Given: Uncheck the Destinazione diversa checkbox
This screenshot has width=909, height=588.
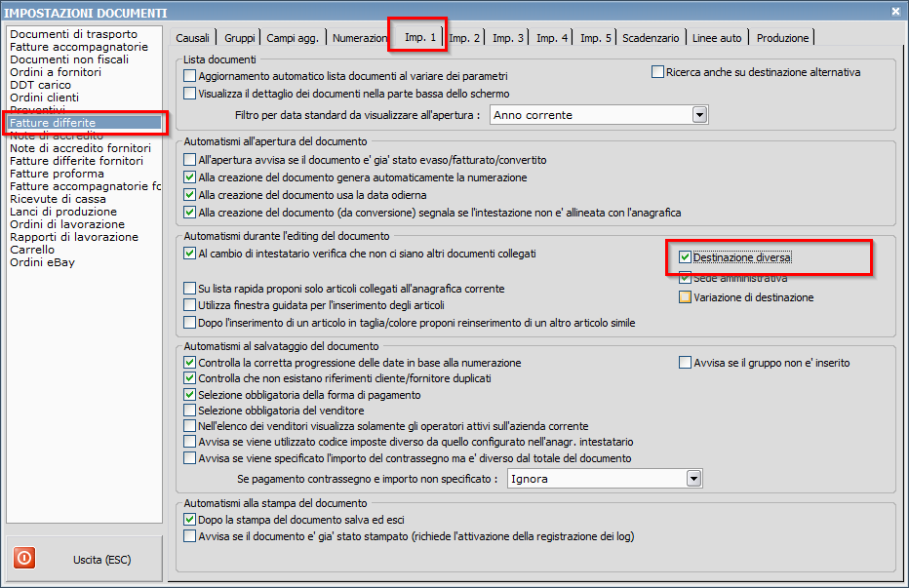Looking at the screenshot, I should 685,256.
